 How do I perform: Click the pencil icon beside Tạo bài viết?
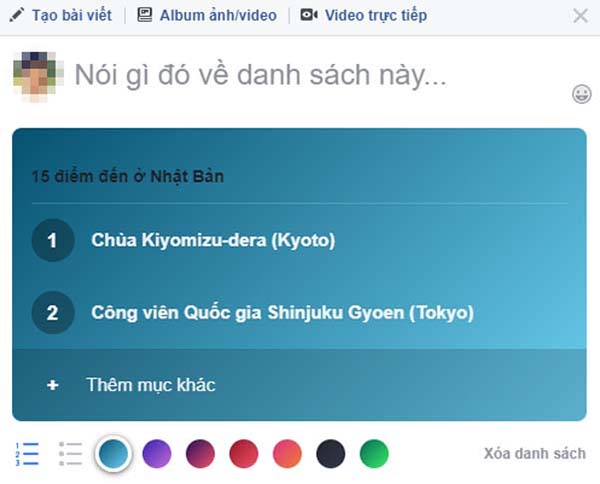(x=16, y=15)
